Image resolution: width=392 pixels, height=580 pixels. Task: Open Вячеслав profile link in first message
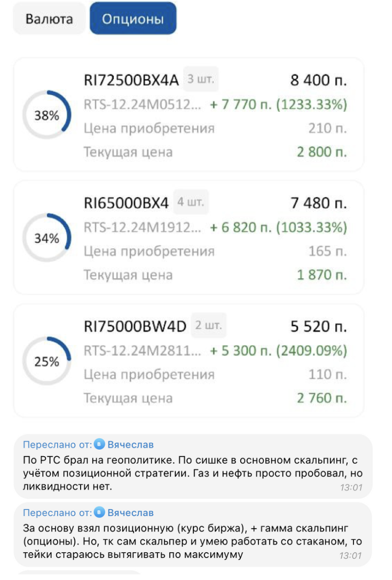[130, 444]
